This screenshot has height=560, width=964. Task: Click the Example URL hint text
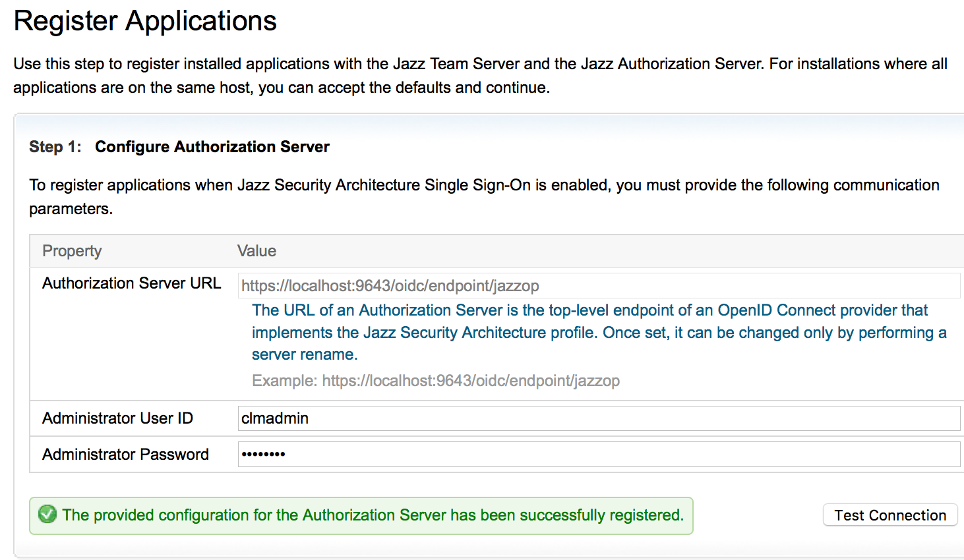coord(436,381)
